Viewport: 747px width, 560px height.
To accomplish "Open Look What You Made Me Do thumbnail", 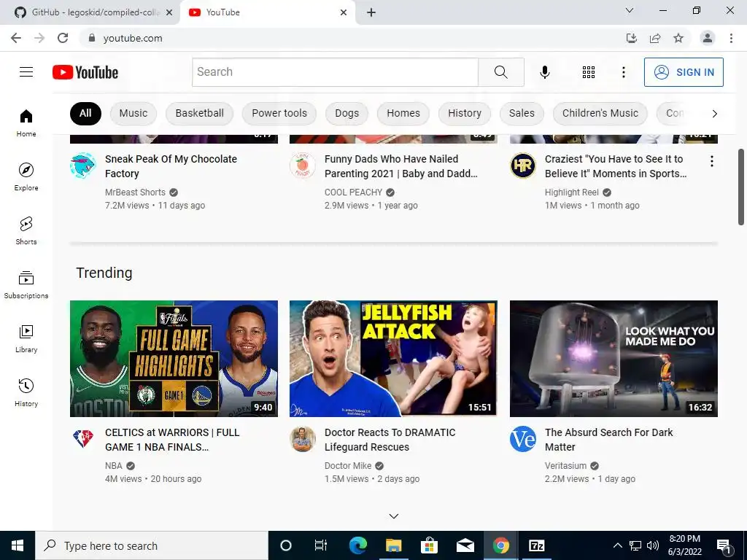I will click(614, 359).
